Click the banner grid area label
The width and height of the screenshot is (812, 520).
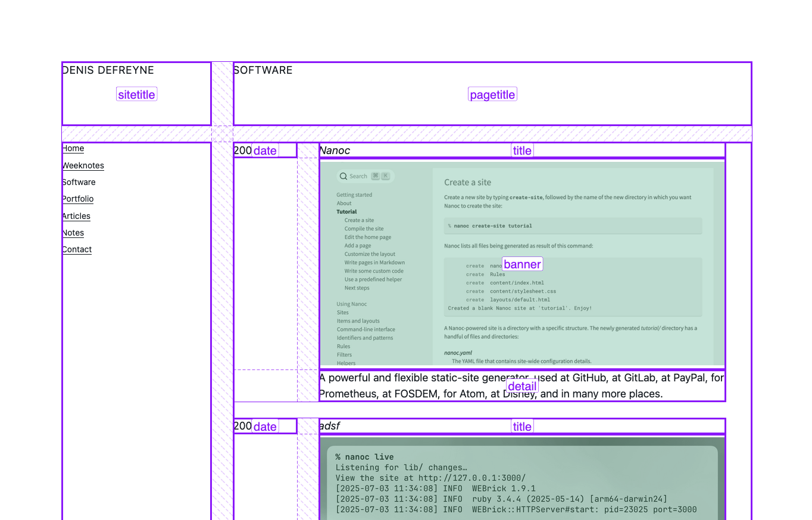pyautogui.click(x=522, y=264)
